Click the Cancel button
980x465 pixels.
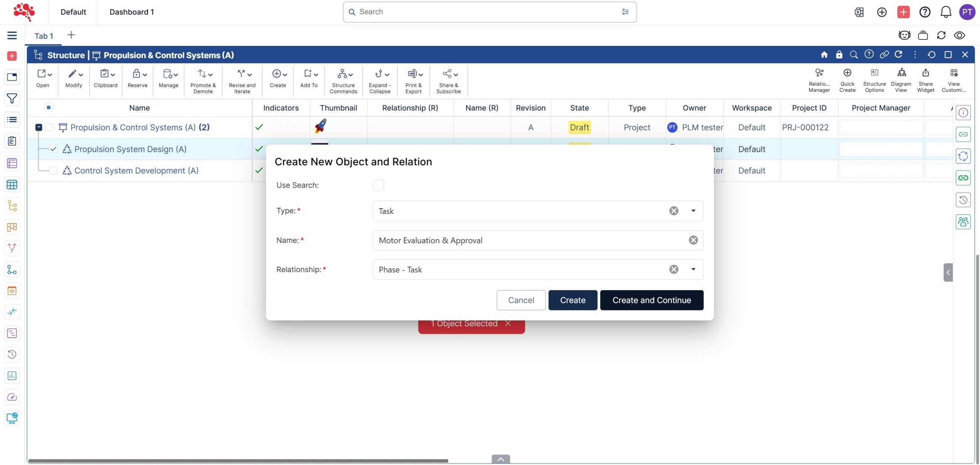[x=521, y=300]
